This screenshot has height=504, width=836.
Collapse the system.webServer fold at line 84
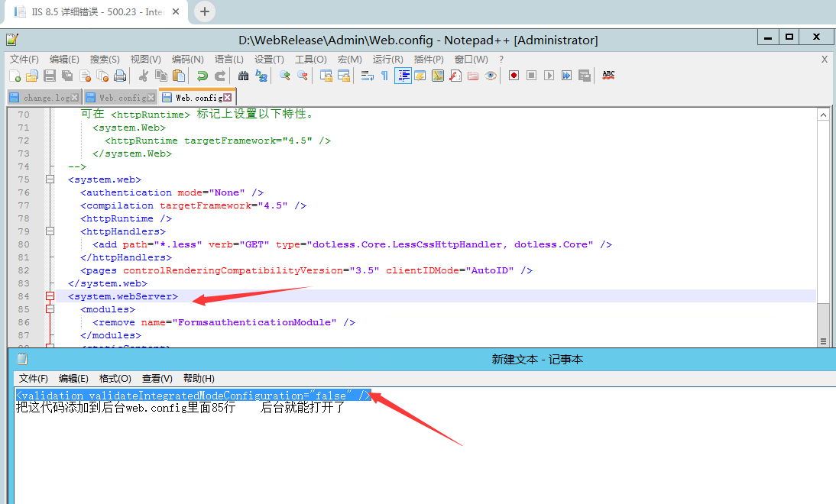coord(50,296)
